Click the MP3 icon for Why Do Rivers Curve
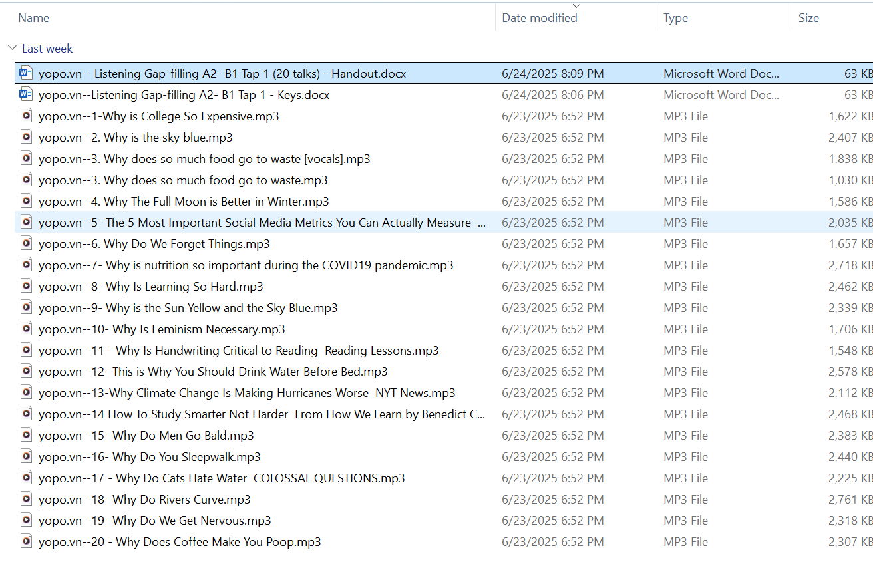Viewport: 873px width, 588px height. (x=26, y=499)
